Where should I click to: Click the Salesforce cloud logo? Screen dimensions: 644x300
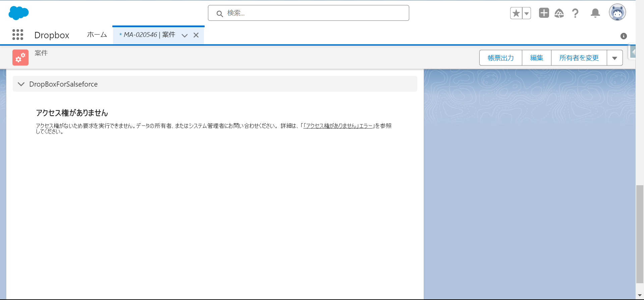[18, 13]
